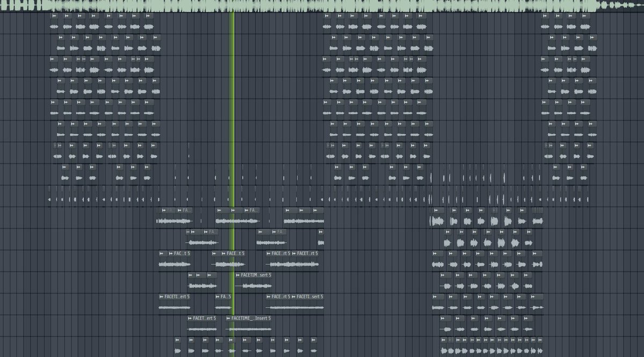
Task: Select the FA..5 clip waveform
Action: click(223, 308)
